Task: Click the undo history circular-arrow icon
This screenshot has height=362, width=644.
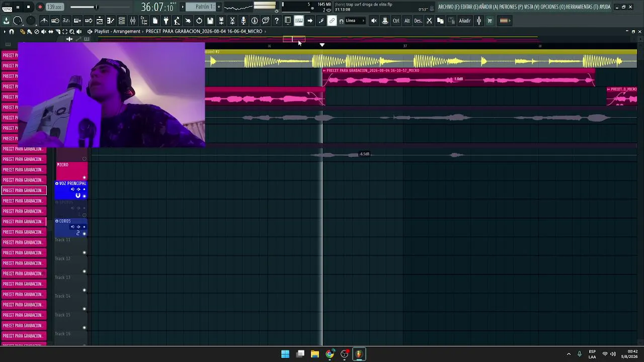Action: click(x=199, y=21)
